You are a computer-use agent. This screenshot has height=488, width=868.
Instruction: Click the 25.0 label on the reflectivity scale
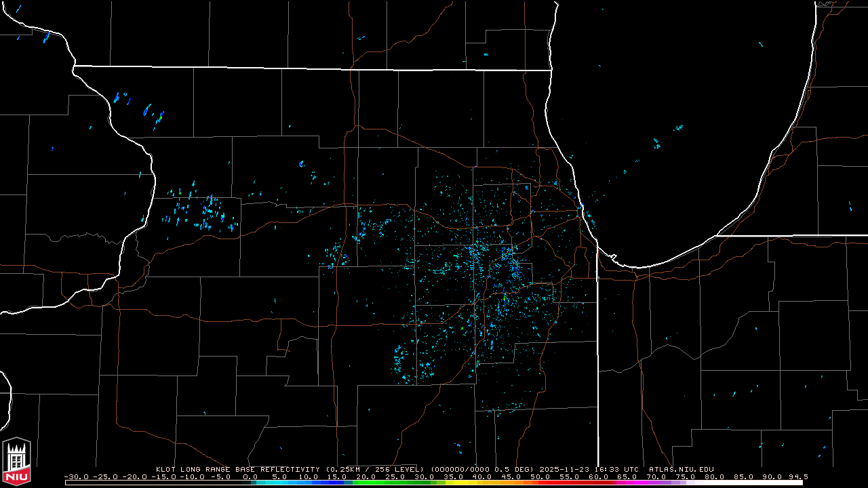click(x=395, y=476)
